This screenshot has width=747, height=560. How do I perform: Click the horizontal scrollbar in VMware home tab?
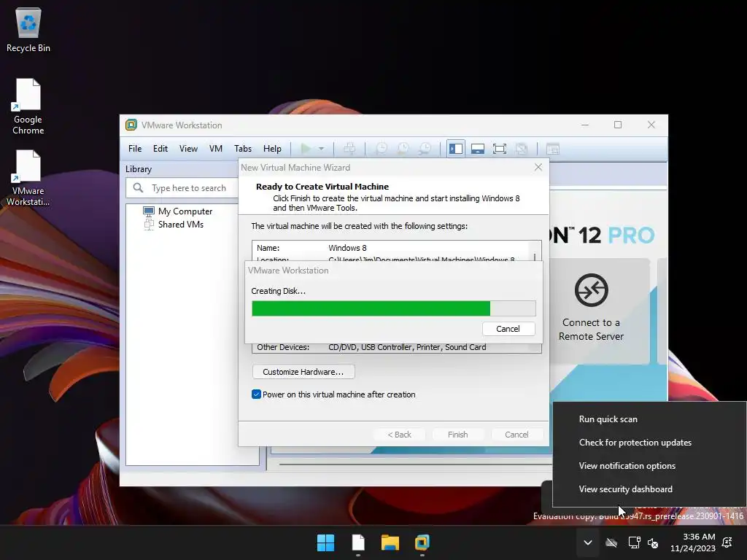[x=414, y=463]
